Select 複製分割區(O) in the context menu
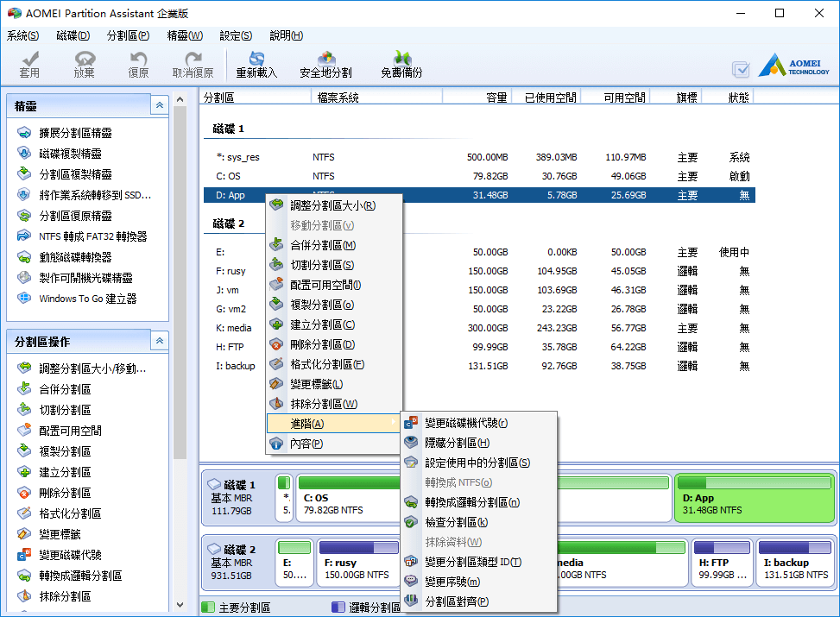Image resolution: width=840 pixels, height=617 pixels. click(333, 305)
